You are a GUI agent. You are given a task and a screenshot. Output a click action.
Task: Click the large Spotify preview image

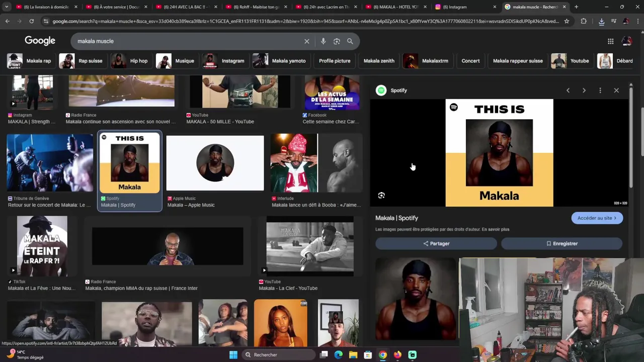[499, 153]
